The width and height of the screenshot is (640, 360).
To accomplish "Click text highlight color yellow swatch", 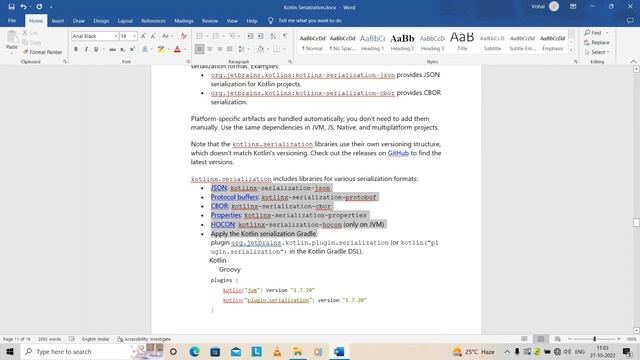I will point(161,49).
